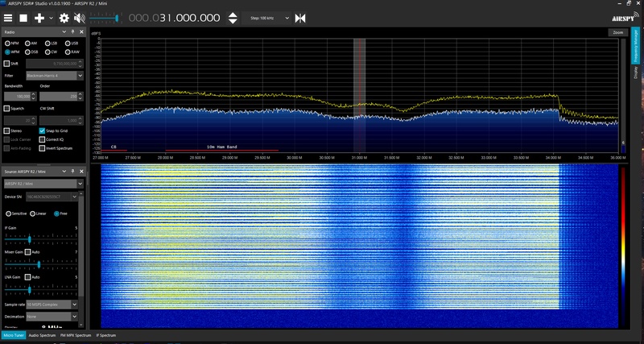644x344 pixels.
Task: Close the Radio panel
Action: pyautogui.click(x=81, y=31)
